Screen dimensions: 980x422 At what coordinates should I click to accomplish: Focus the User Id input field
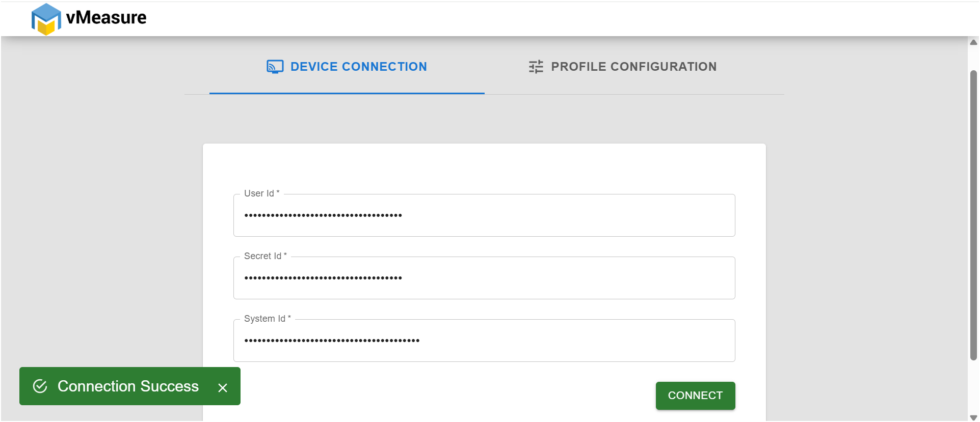484,215
